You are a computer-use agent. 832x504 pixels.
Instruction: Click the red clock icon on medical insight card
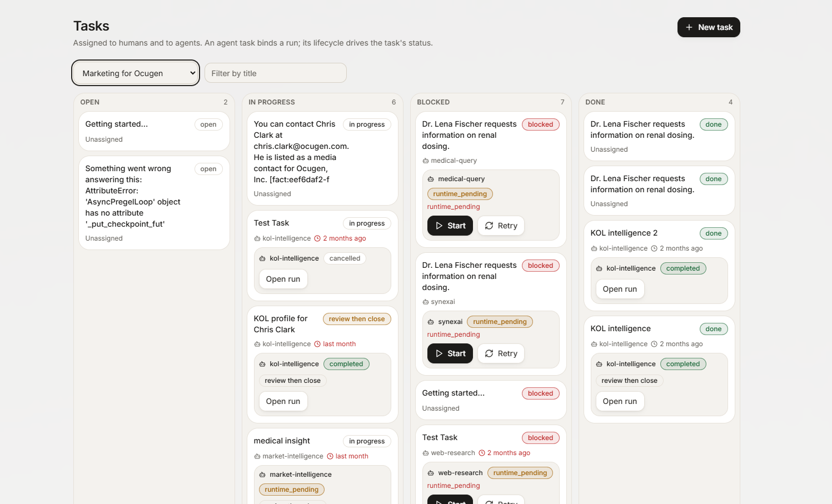[330, 456]
